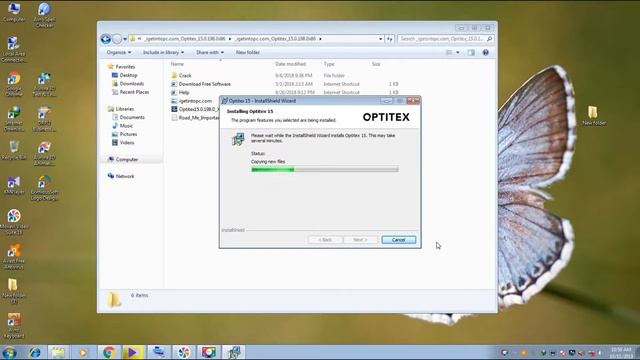The image size is (640, 360).
Task: Open Chrome from the taskbar
Action: tap(109, 352)
